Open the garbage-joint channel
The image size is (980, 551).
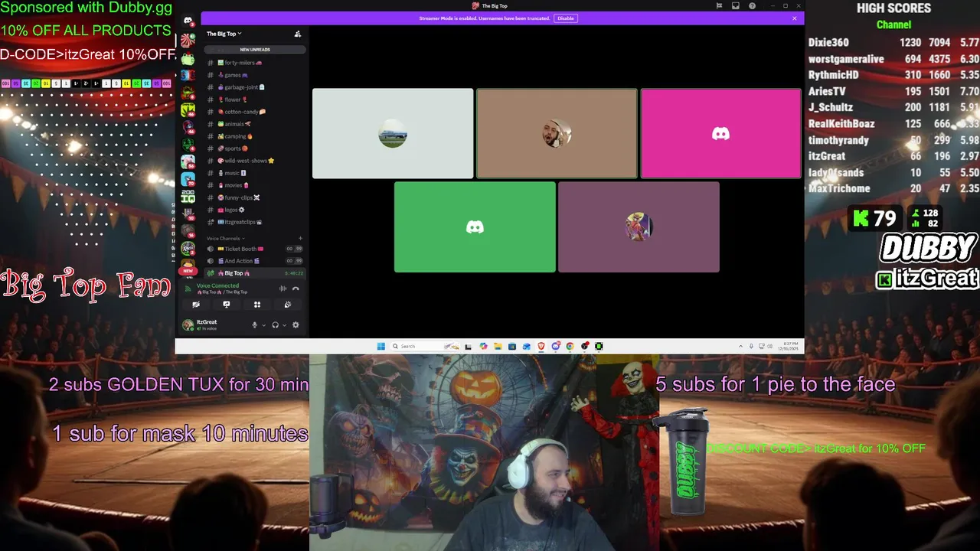[254, 87]
